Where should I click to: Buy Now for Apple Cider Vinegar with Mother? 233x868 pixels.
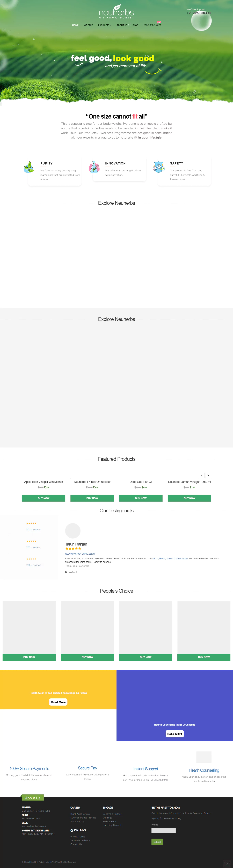(x=43, y=498)
